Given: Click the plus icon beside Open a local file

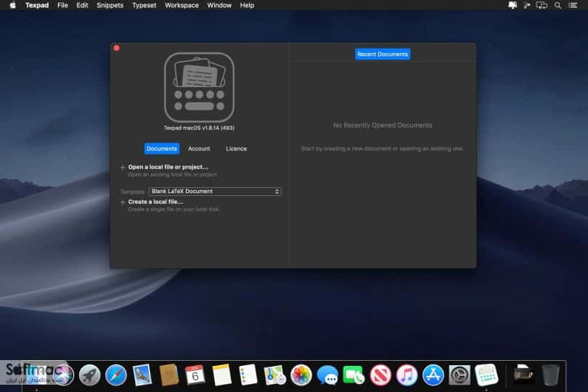Looking at the screenshot, I should click(122, 167).
